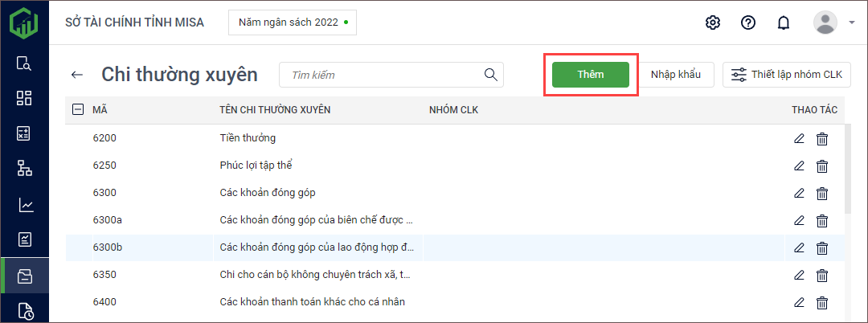The height and width of the screenshot is (323, 868).
Task: Open the dashboard grid sidebar icon
Action: pyautogui.click(x=24, y=98)
